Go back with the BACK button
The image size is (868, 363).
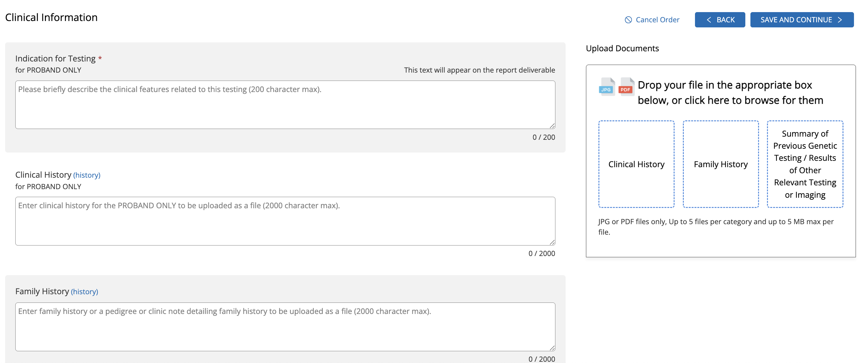coord(720,20)
